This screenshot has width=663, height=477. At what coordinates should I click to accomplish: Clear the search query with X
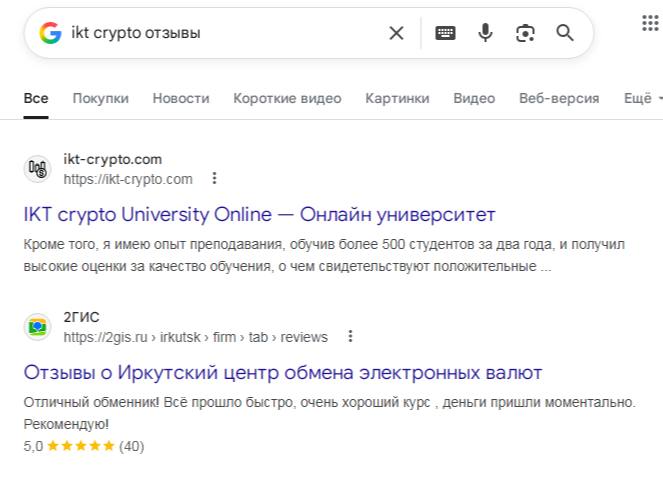(396, 33)
